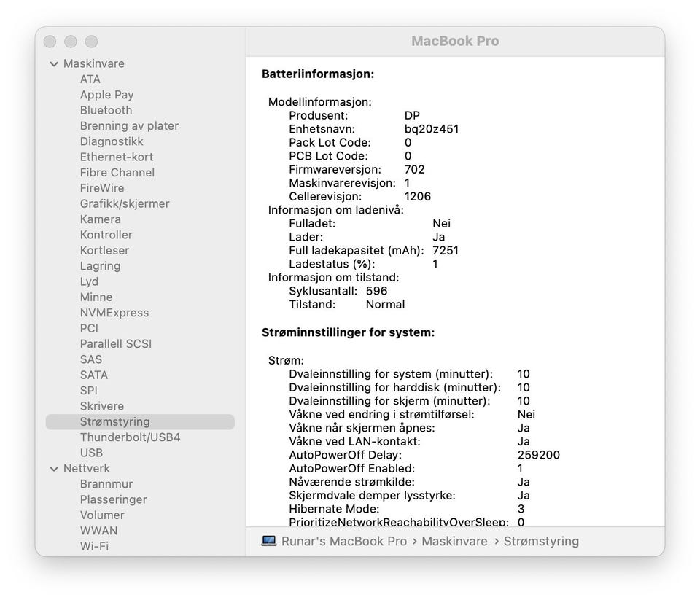Click Firmwareversjon value 702
The image size is (700, 600).
pos(414,170)
